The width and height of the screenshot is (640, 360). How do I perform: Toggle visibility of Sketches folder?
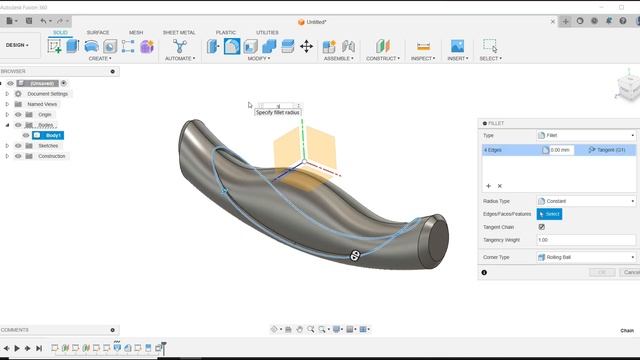coord(18,146)
